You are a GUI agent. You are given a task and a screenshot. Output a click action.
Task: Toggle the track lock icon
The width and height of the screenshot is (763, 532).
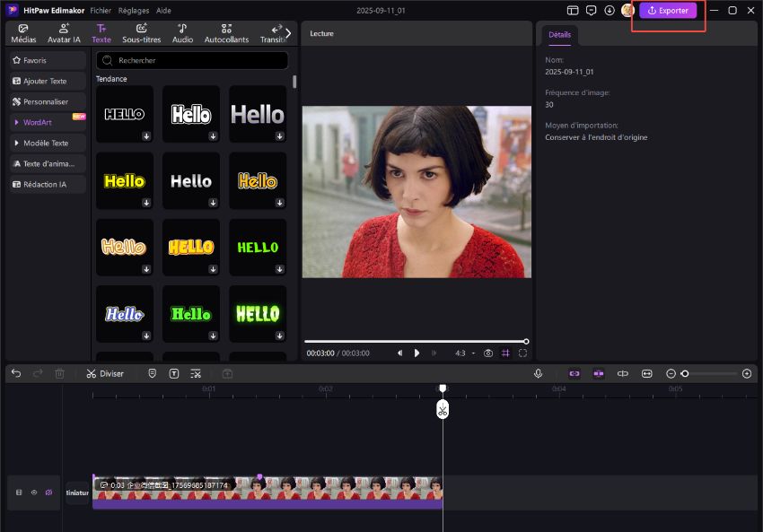point(18,492)
